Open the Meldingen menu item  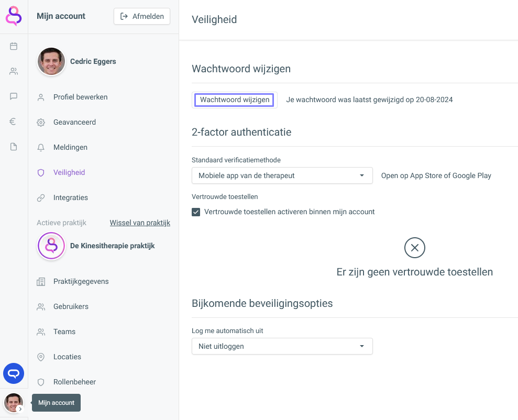[x=70, y=147]
